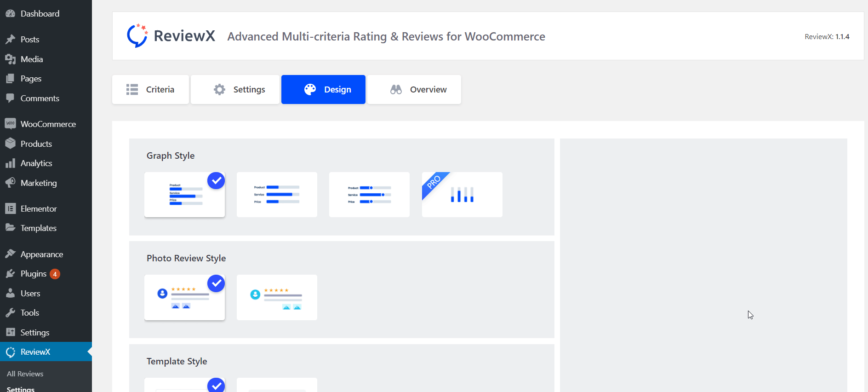Click the Marketing megaphone icon
Viewport: 868px width, 392px height.
[x=10, y=183]
